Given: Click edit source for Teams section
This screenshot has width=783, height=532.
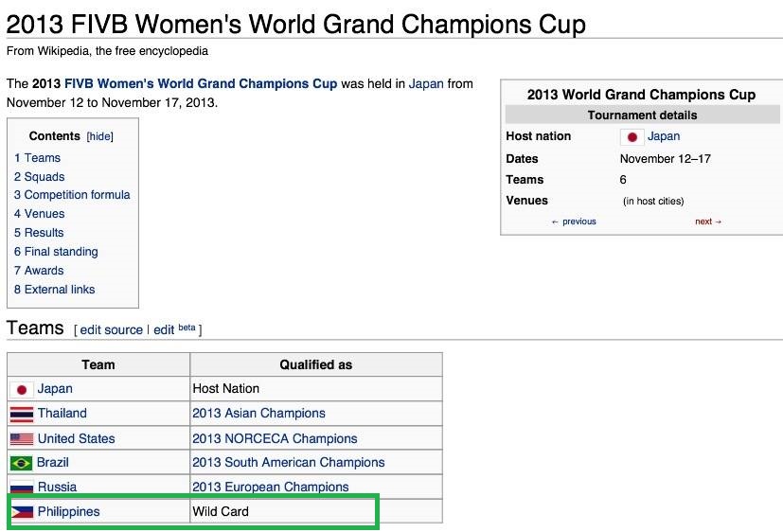Looking at the screenshot, I should [x=111, y=330].
